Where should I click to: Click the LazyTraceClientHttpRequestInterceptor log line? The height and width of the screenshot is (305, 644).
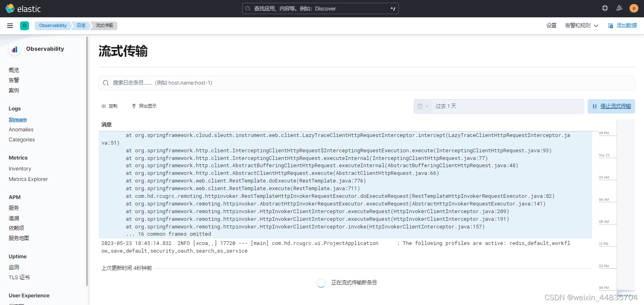click(x=336, y=139)
